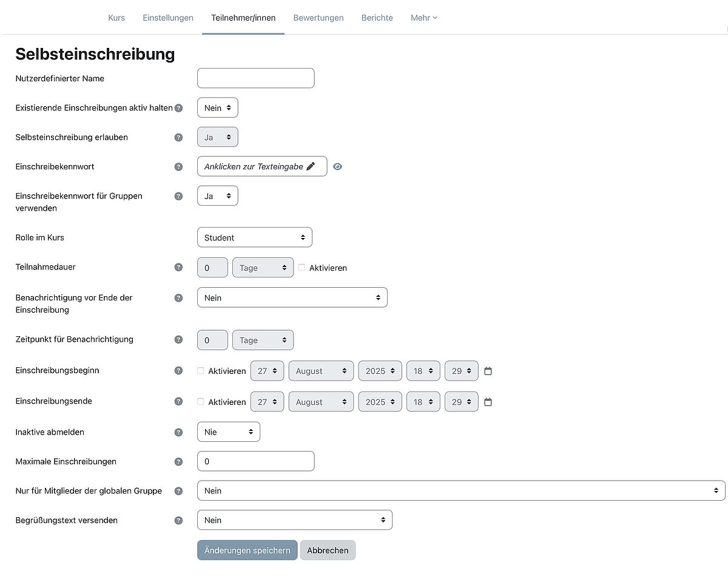Open Einschreibungsende year 2025 dropdown

click(380, 402)
